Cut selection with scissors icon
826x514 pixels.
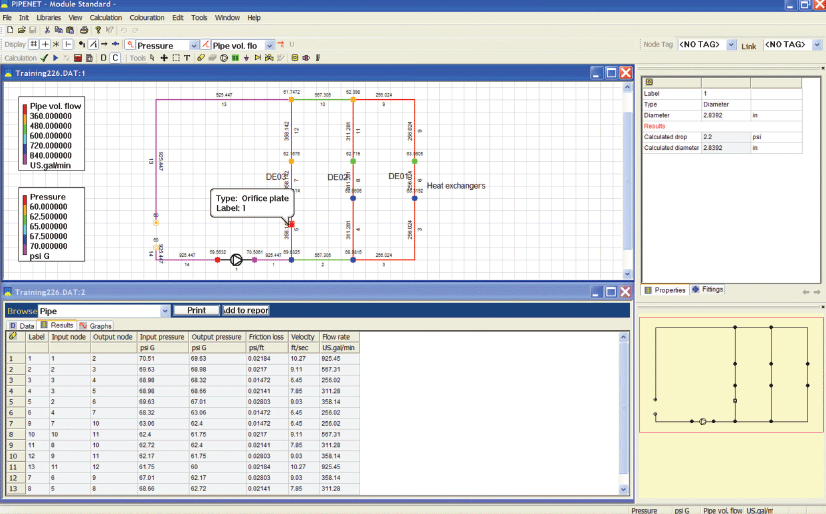click(47, 31)
